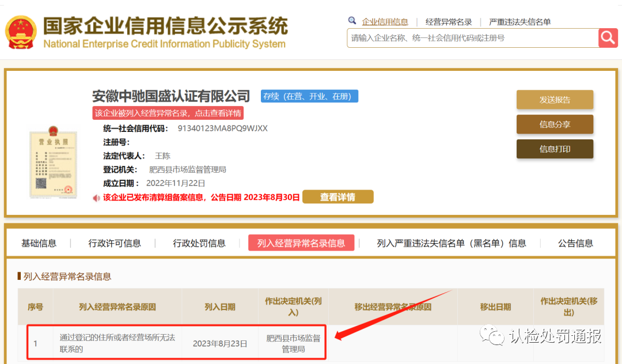Select the 经营异常名录 search category
This screenshot has height=364, width=622.
coord(449,22)
